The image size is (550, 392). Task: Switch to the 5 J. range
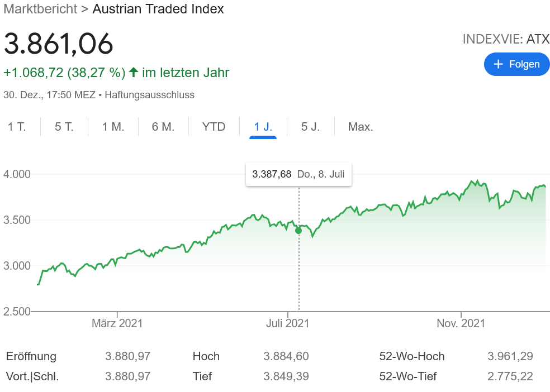311,127
